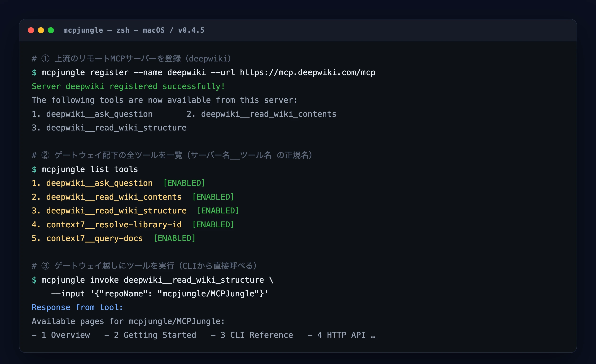Click the yellow minimize window button
This screenshot has height=364, width=596.
(x=41, y=30)
